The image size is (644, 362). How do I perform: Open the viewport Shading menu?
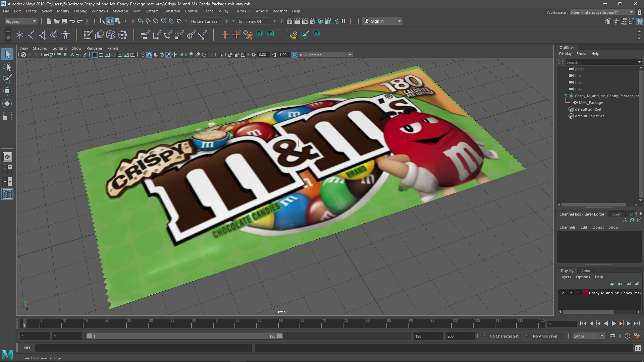[40, 48]
